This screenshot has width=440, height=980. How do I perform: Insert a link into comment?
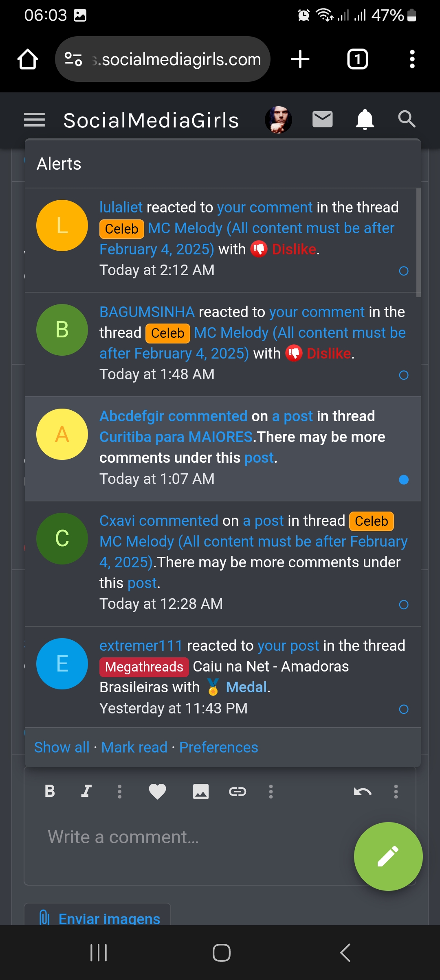click(x=238, y=791)
